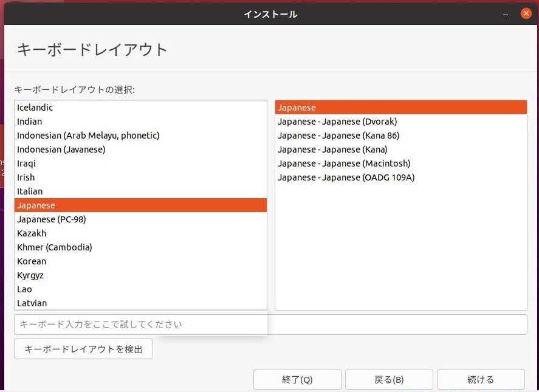Focus the keyboard test input field

pyautogui.click(x=270, y=325)
